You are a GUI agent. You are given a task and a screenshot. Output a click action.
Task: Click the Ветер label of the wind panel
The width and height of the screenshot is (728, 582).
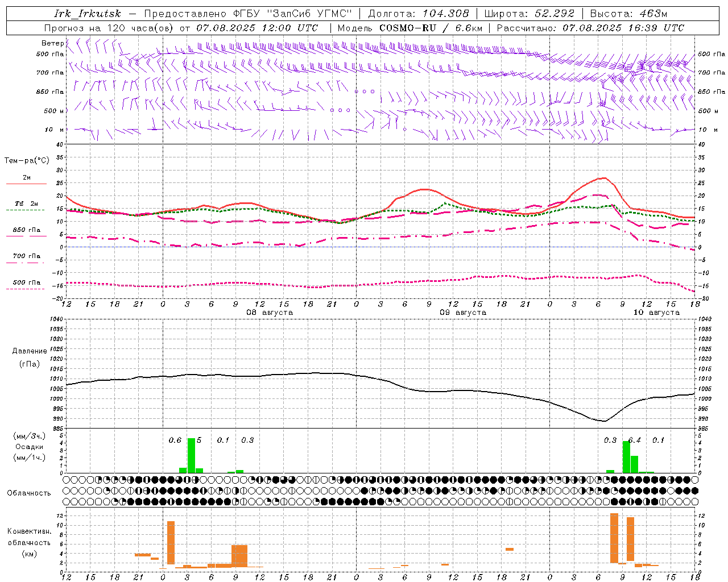[52, 43]
